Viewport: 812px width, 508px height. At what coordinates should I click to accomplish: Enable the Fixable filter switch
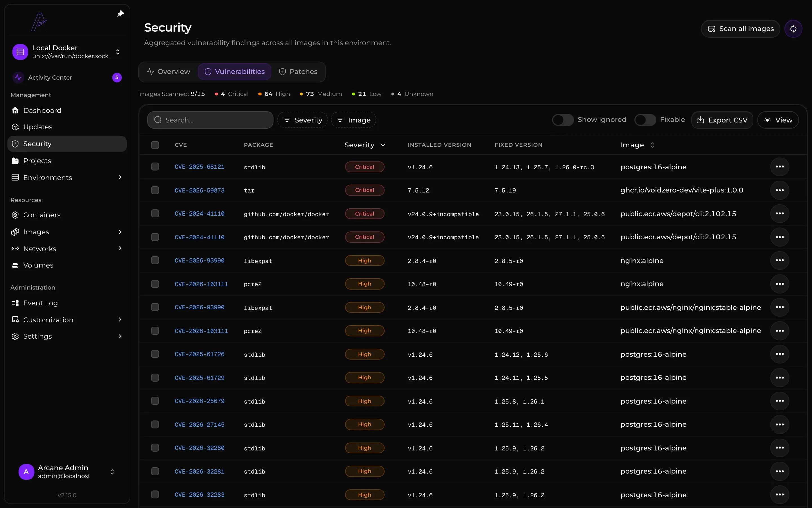pyautogui.click(x=645, y=120)
